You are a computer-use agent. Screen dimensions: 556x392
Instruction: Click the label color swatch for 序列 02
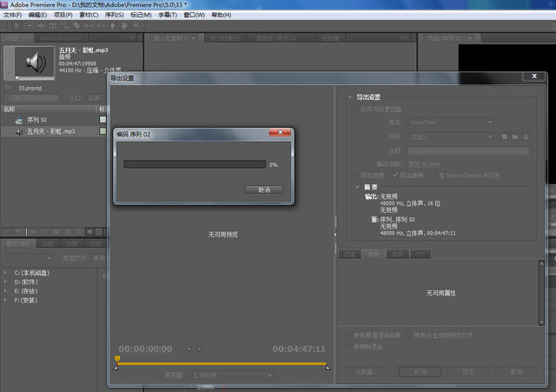103,120
